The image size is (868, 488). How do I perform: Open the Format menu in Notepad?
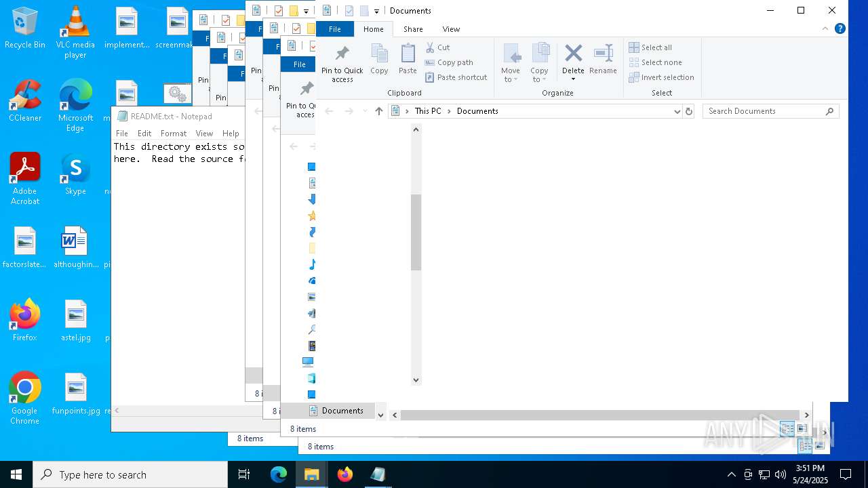[174, 134]
